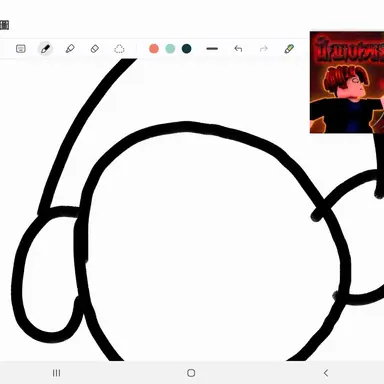
Task: Open the keyboard text input tool
Action: [21, 49]
